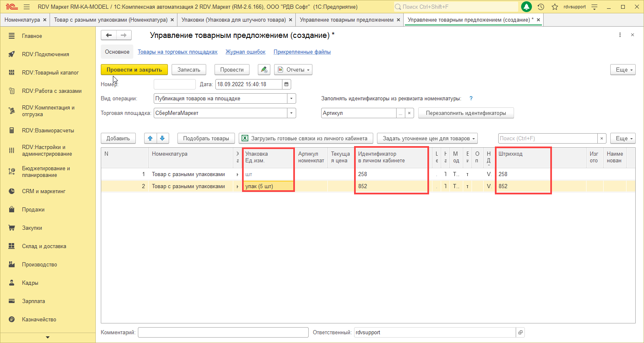Open the history clock icon
Image resolution: width=644 pixels, height=343 pixels.
click(x=541, y=7)
